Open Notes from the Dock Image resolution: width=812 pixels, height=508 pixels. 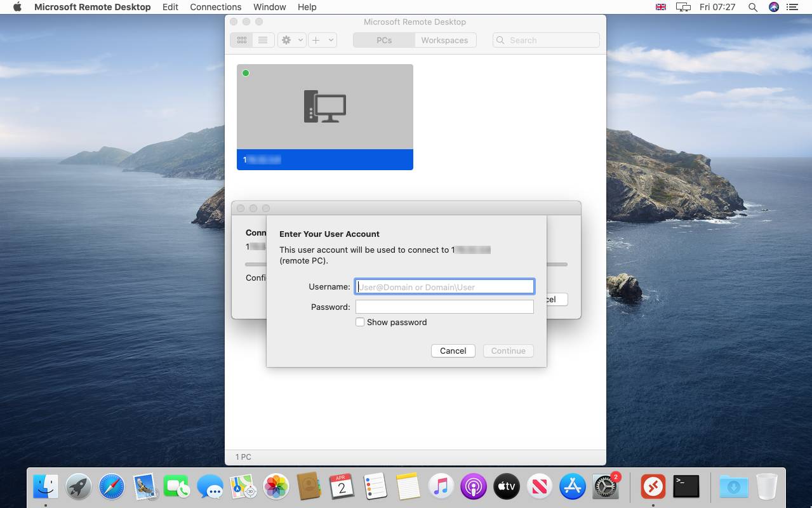[x=408, y=487]
